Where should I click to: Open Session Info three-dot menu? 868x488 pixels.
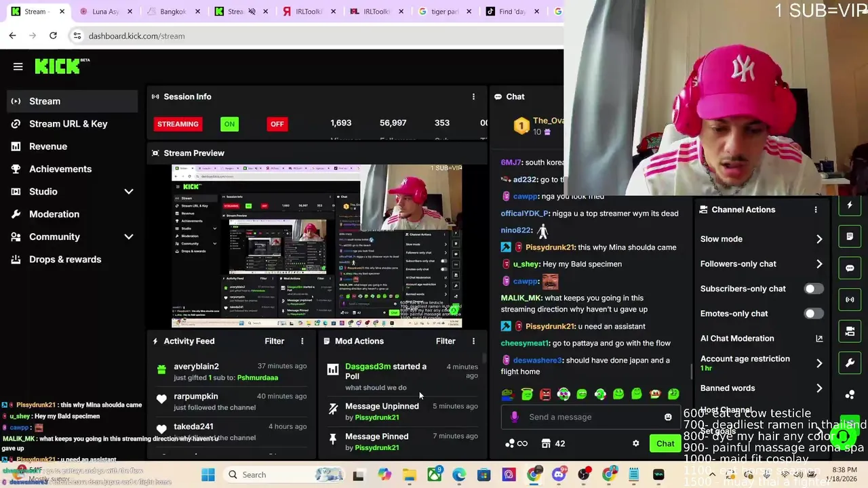[473, 97]
